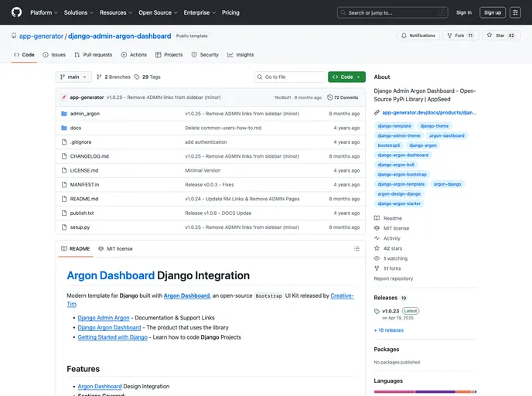Click the bootstrap5 topic tag
Screen dimensions: 532x396
[x=389, y=145]
